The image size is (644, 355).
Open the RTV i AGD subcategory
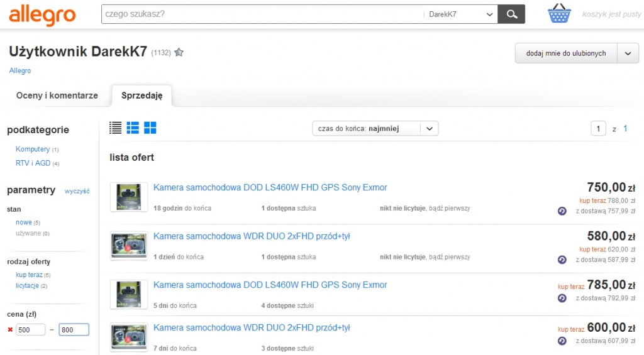33,163
